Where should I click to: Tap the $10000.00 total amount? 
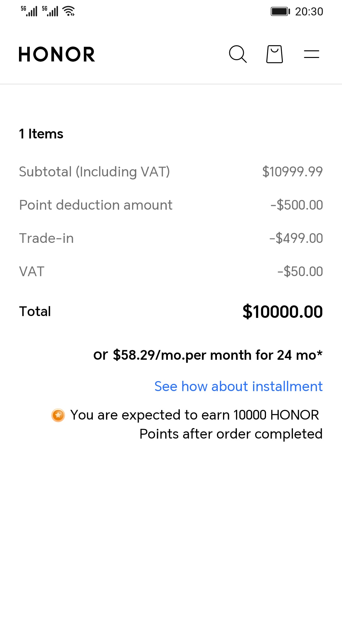[282, 312]
